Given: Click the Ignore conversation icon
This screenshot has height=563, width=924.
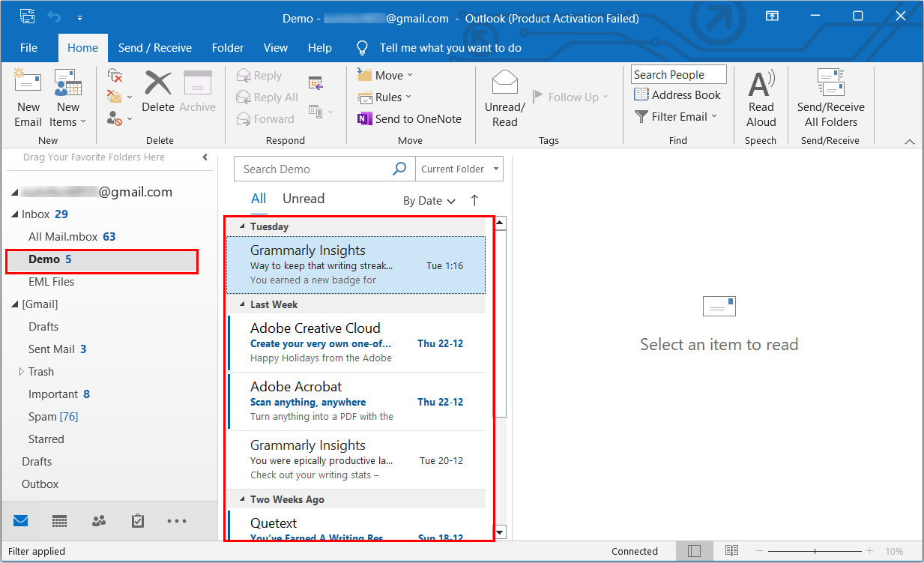Looking at the screenshot, I should (115, 75).
